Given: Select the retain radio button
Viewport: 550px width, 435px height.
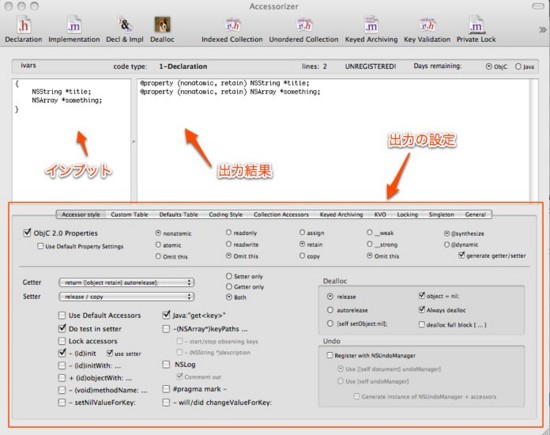Looking at the screenshot, I should tap(302, 244).
